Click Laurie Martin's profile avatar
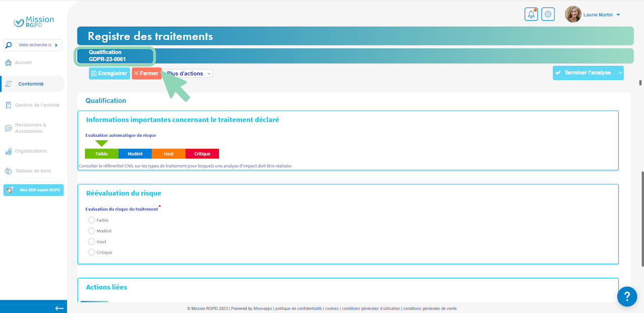The image size is (644, 313). point(573,14)
